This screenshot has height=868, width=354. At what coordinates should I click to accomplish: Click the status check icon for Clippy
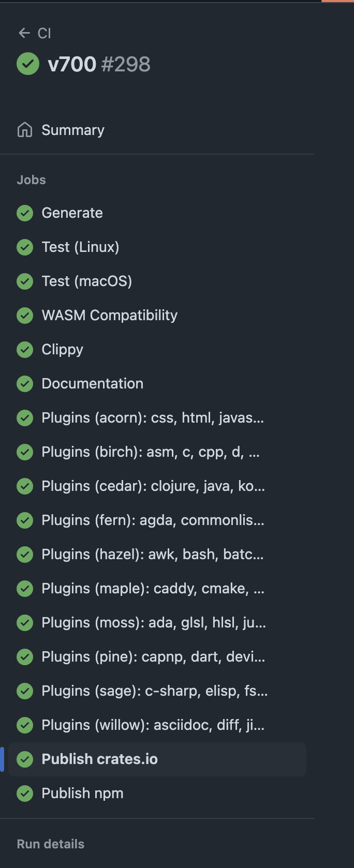pyautogui.click(x=25, y=349)
